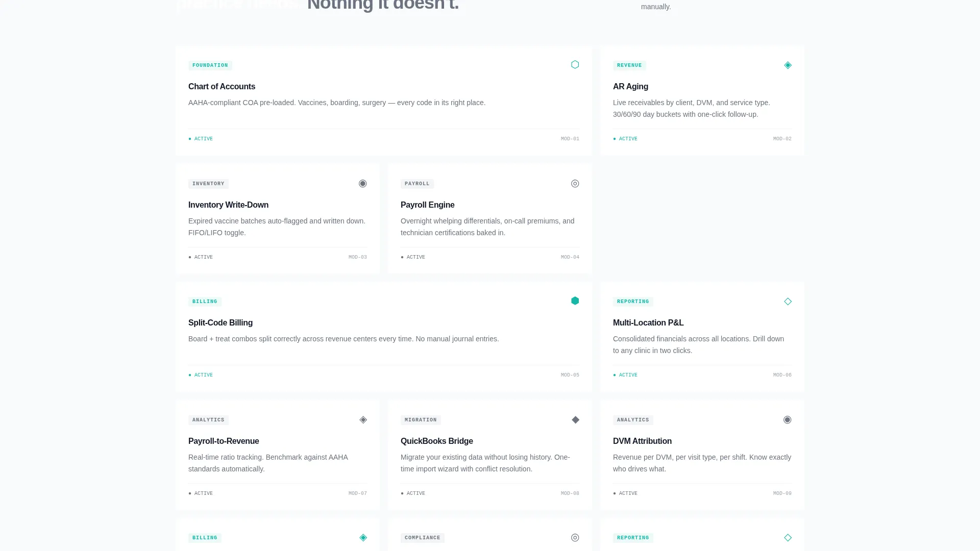Click the circle icon on Inventory Write-Down card
The image size is (980, 551).
tap(362, 184)
